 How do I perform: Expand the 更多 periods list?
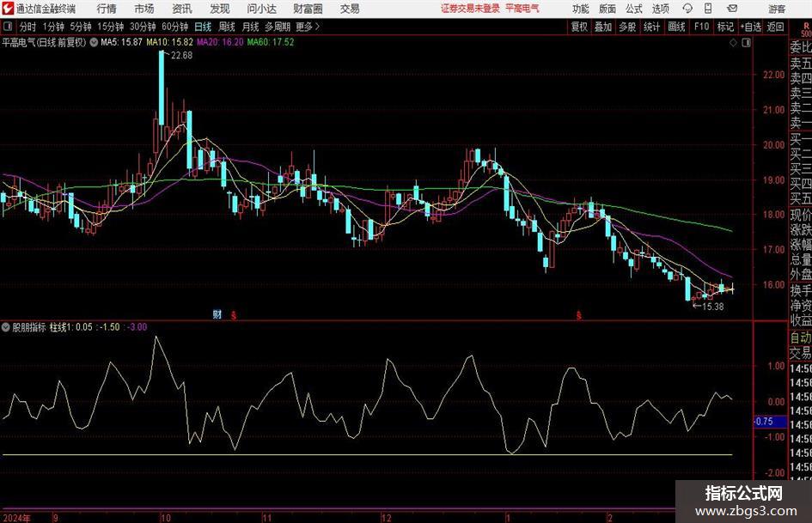point(308,27)
